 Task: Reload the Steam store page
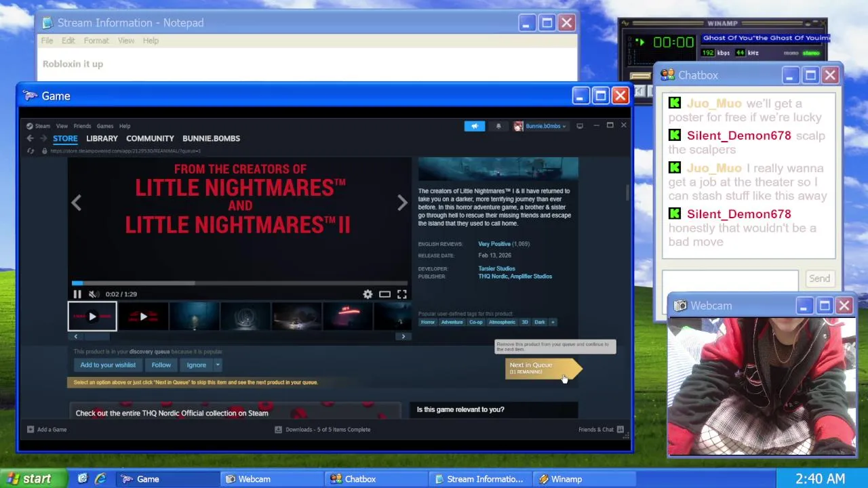click(x=31, y=151)
